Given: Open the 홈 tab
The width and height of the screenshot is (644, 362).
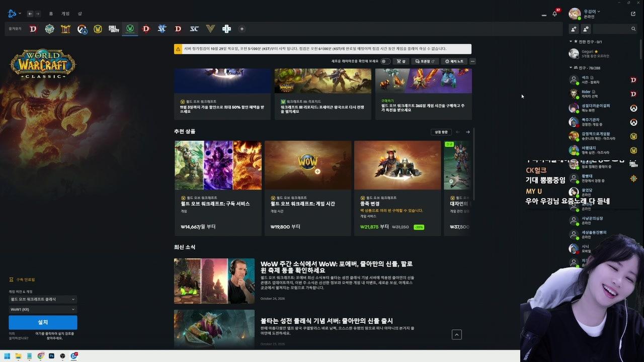Looking at the screenshot, I should tap(51, 14).
